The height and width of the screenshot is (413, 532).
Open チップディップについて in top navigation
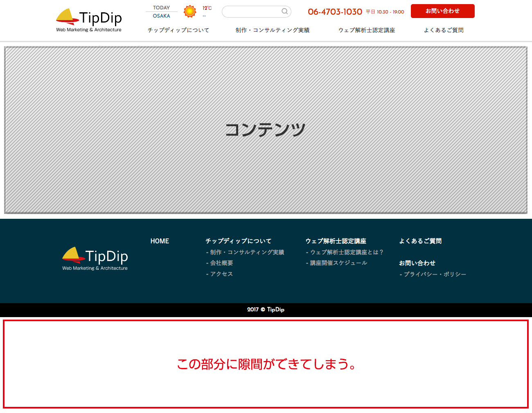178,30
